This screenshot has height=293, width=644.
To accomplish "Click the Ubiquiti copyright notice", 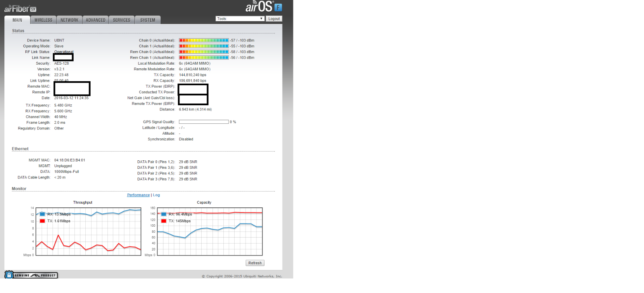I will point(242,276).
